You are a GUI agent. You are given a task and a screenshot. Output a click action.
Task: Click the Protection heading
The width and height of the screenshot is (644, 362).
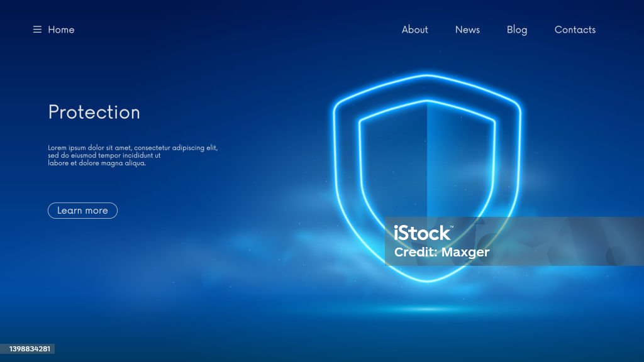[x=94, y=112]
